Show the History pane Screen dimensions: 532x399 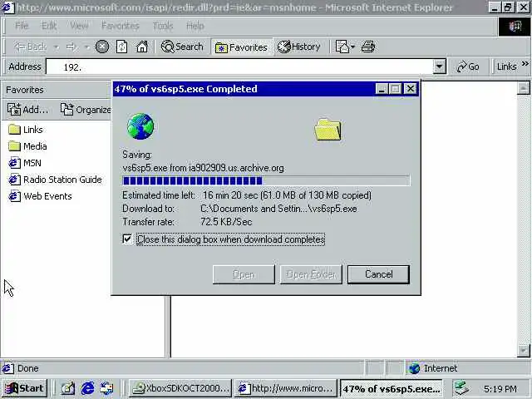coord(299,47)
